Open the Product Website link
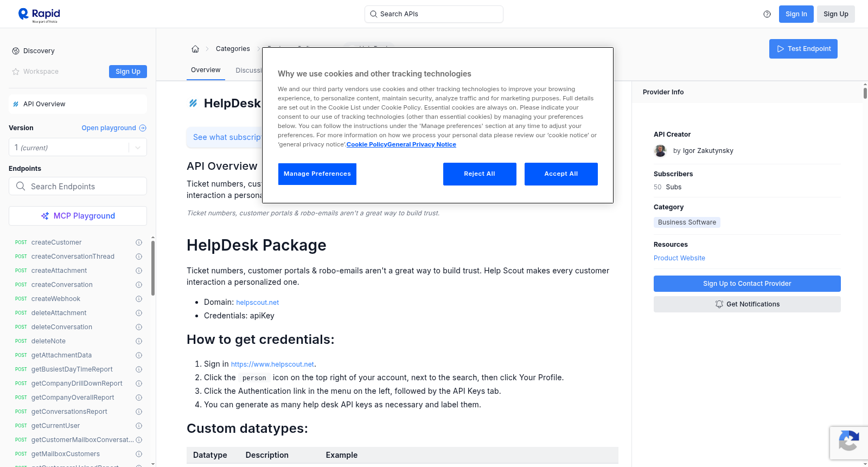This screenshot has height=467, width=868. tap(679, 258)
